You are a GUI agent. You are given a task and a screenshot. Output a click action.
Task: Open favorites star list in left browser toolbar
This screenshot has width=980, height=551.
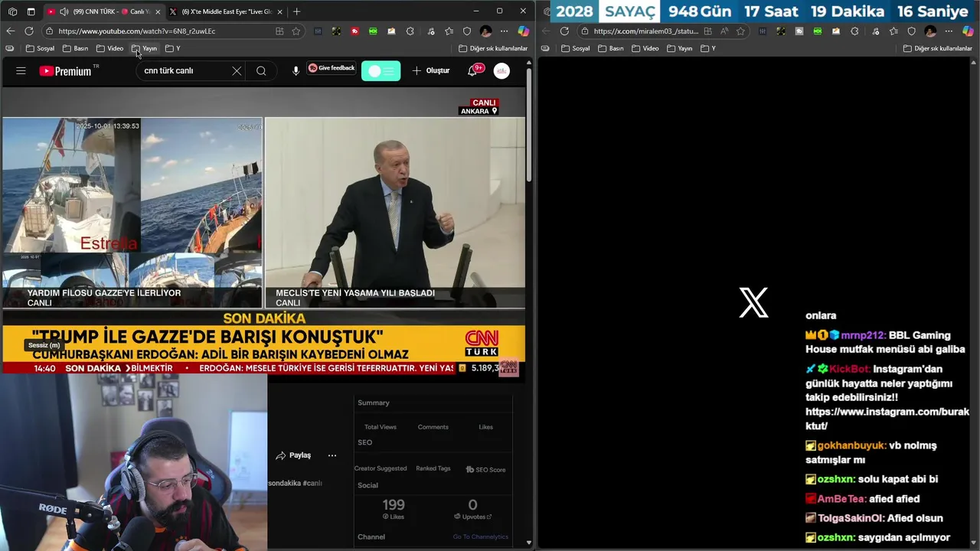click(x=449, y=31)
